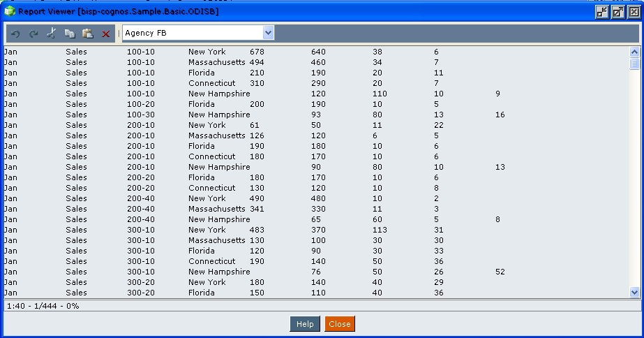Viewport: 644px width, 338px height.
Task: Select Massachusetts in the 494 row
Action: (217, 62)
